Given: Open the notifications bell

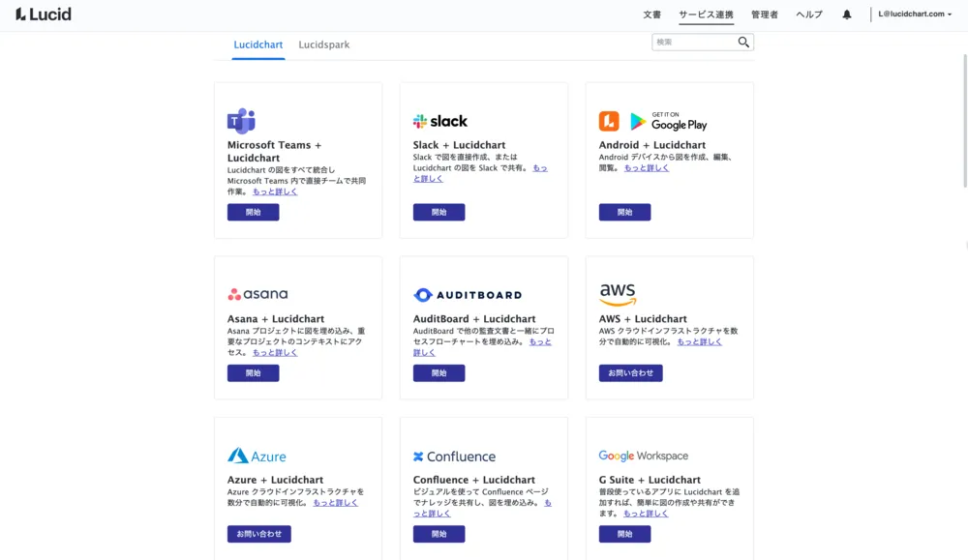Looking at the screenshot, I should (847, 15).
